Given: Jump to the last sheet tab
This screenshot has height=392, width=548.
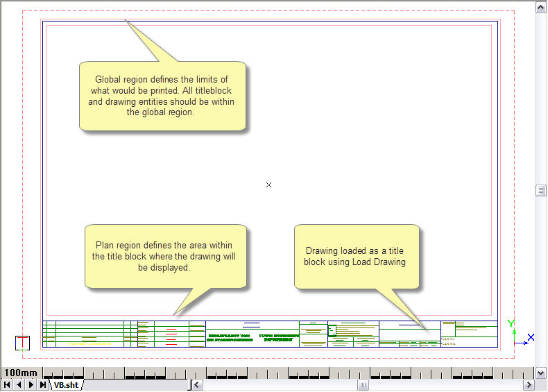Looking at the screenshot, I should 42,384.
